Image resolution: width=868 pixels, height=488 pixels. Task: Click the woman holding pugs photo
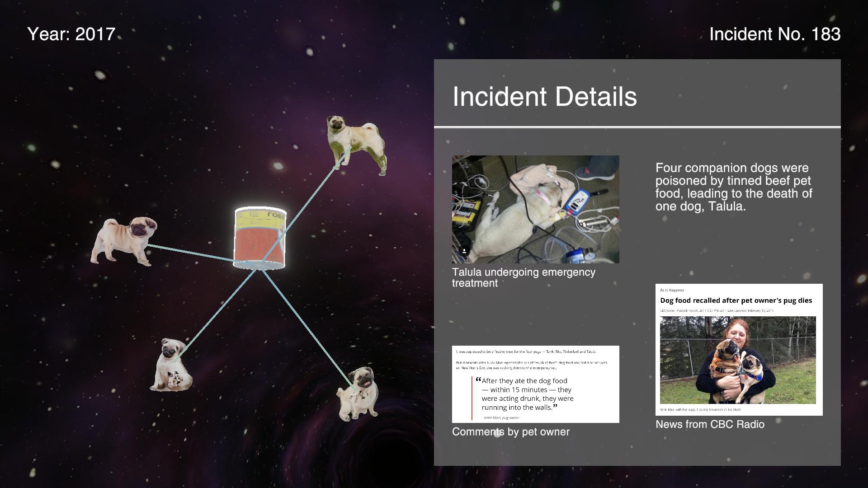[x=737, y=360]
